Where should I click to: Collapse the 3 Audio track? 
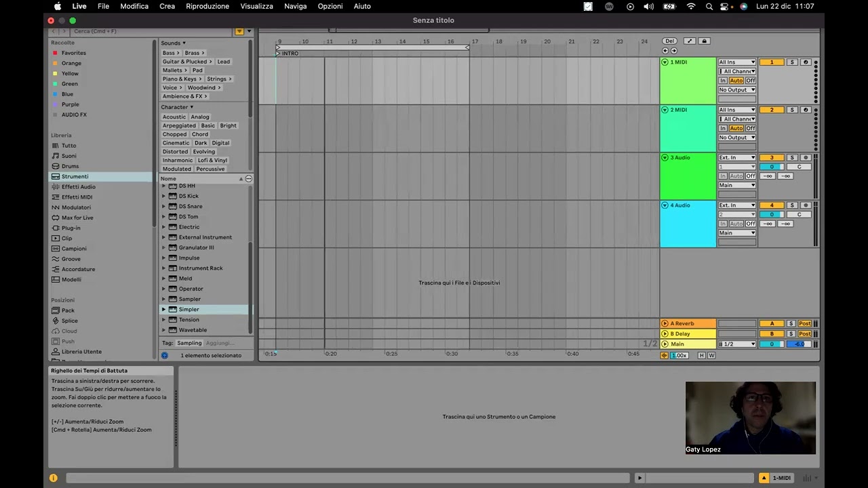pyautogui.click(x=665, y=158)
